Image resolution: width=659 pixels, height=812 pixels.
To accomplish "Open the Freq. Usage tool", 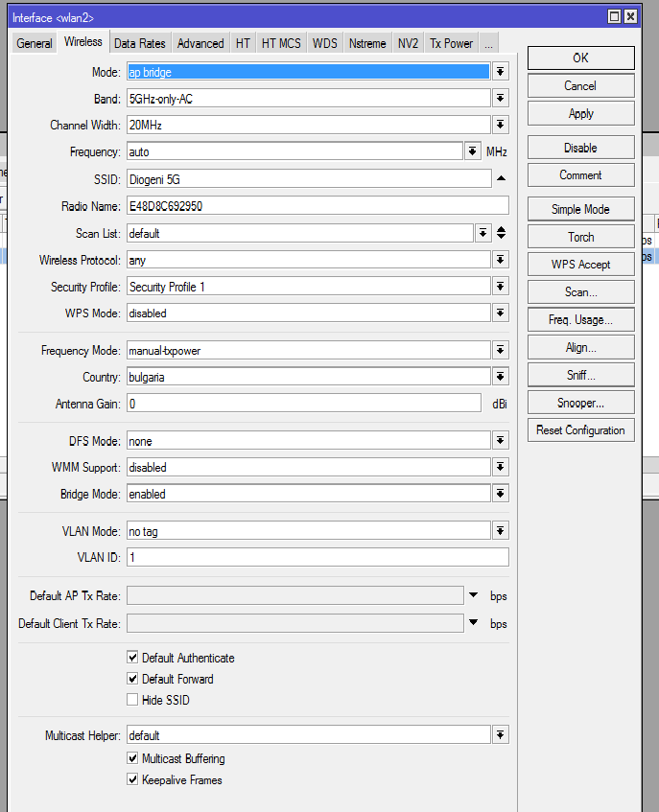I will point(580,319).
